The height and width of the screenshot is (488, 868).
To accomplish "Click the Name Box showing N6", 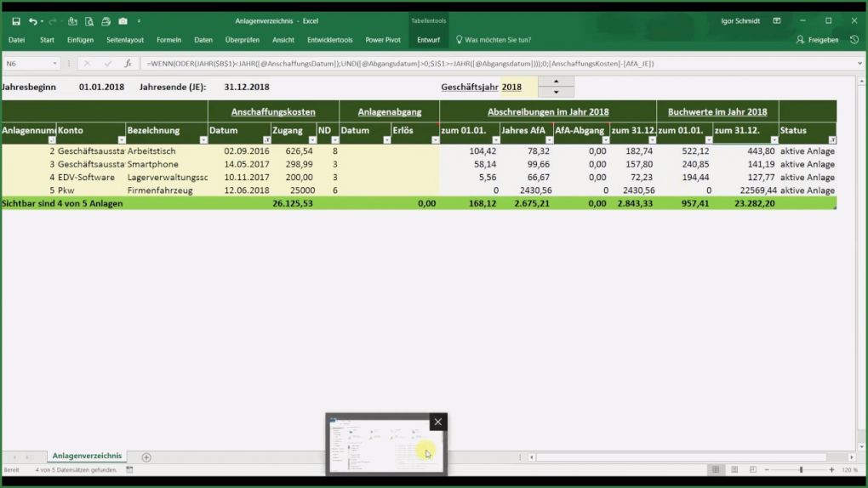I will tap(26, 64).
